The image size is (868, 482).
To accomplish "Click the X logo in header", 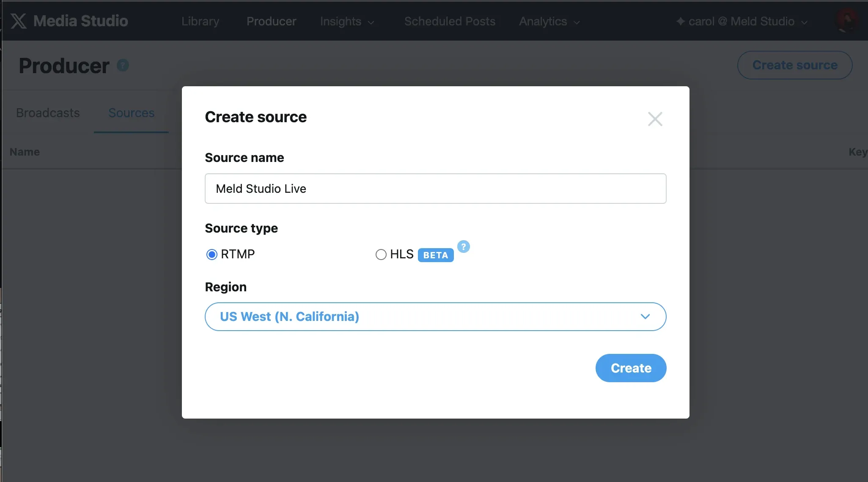I will 18,21.
